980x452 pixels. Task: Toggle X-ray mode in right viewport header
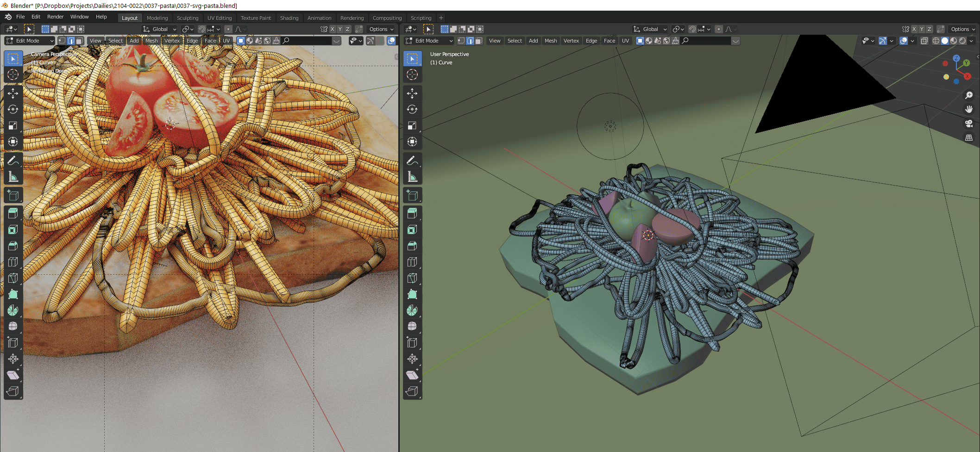(924, 41)
